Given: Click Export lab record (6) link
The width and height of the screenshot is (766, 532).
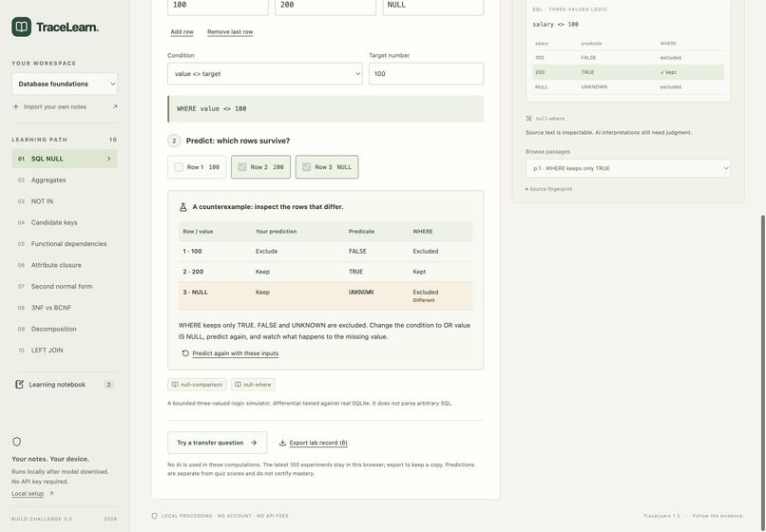Looking at the screenshot, I should 318,443.
